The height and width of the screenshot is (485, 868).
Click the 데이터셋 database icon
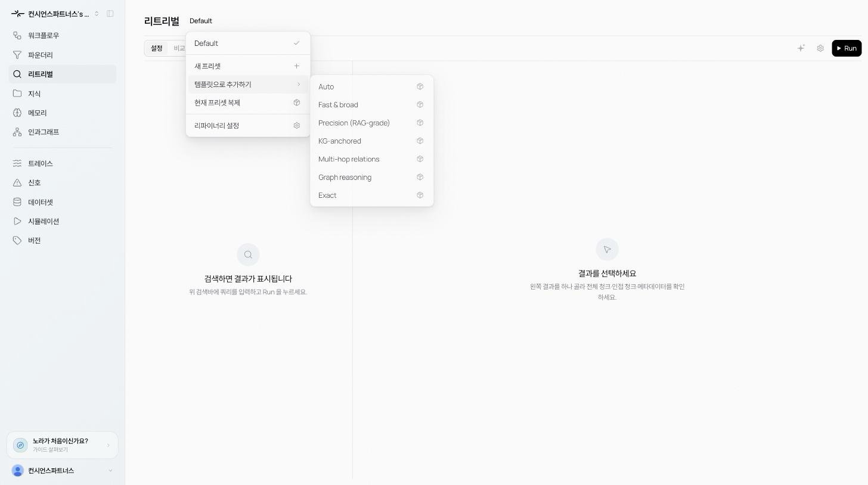click(17, 202)
